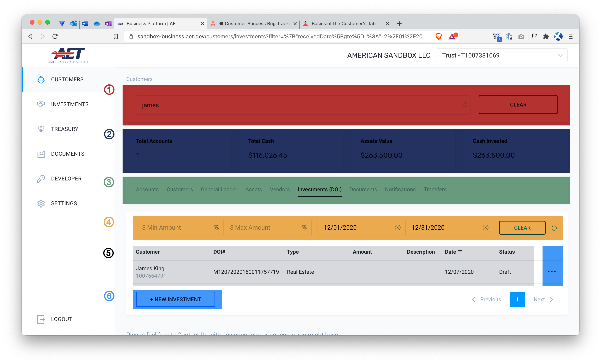Open Settings gear icon in sidebar
The height and width of the screenshot is (364, 601).
point(41,203)
